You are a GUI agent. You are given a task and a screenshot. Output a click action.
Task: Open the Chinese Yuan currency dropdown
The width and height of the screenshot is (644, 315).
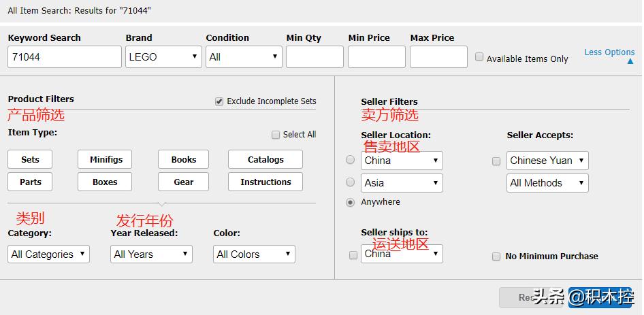pyautogui.click(x=547, y=161)
